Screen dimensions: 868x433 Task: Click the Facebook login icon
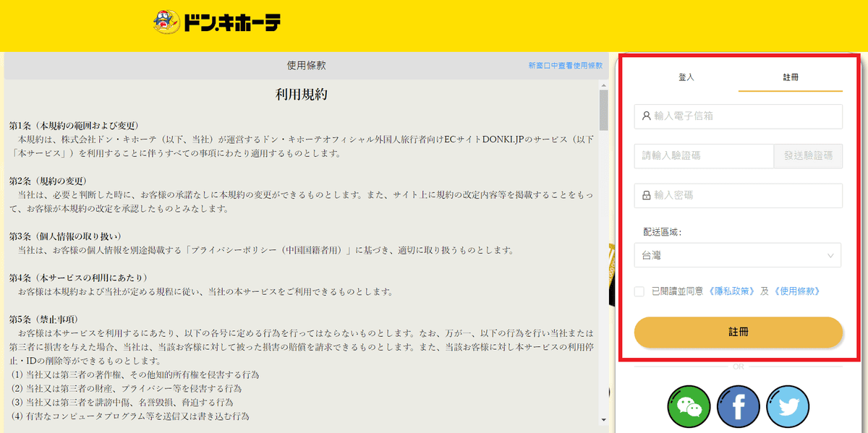(x=738, y=407)
